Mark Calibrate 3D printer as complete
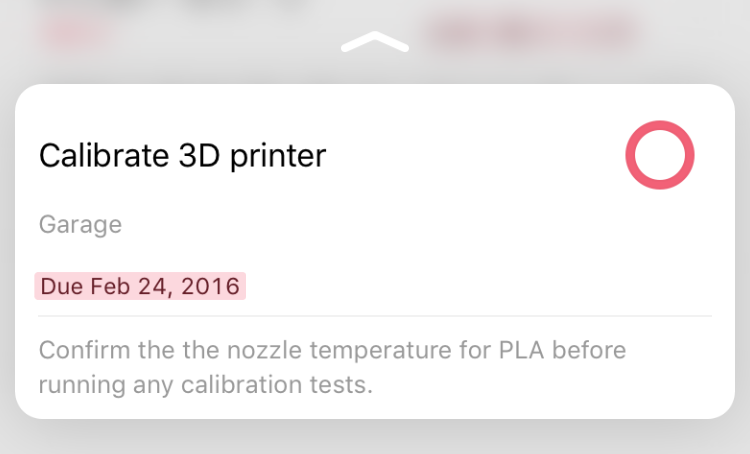The height and width of the screenshot is (454, 750). 660,155
